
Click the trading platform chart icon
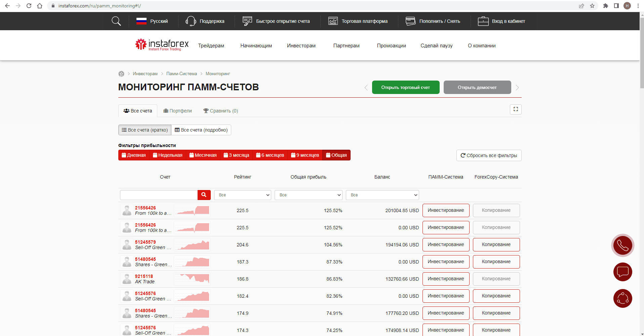pos(333,21)
